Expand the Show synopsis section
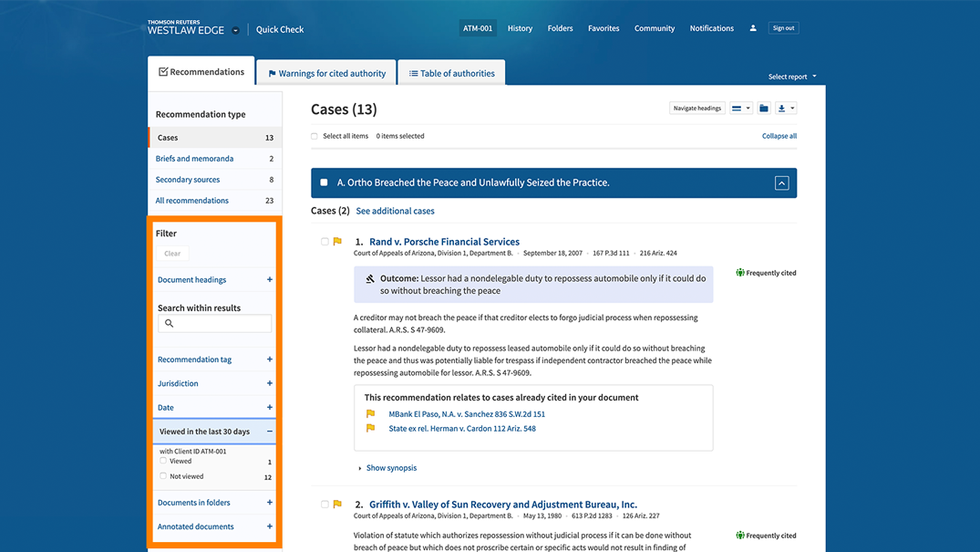This screenshot has height=552, width=980. pos(390,468)
